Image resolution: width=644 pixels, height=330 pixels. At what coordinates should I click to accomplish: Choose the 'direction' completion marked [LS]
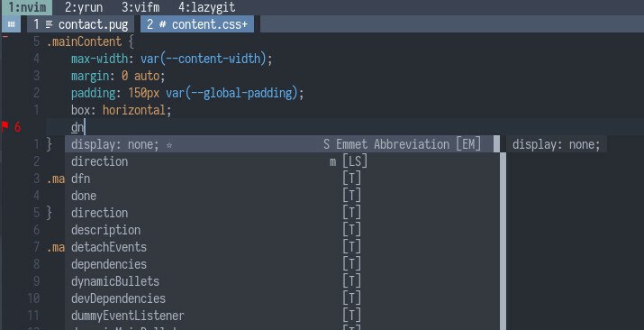click(x=282, y=161)
